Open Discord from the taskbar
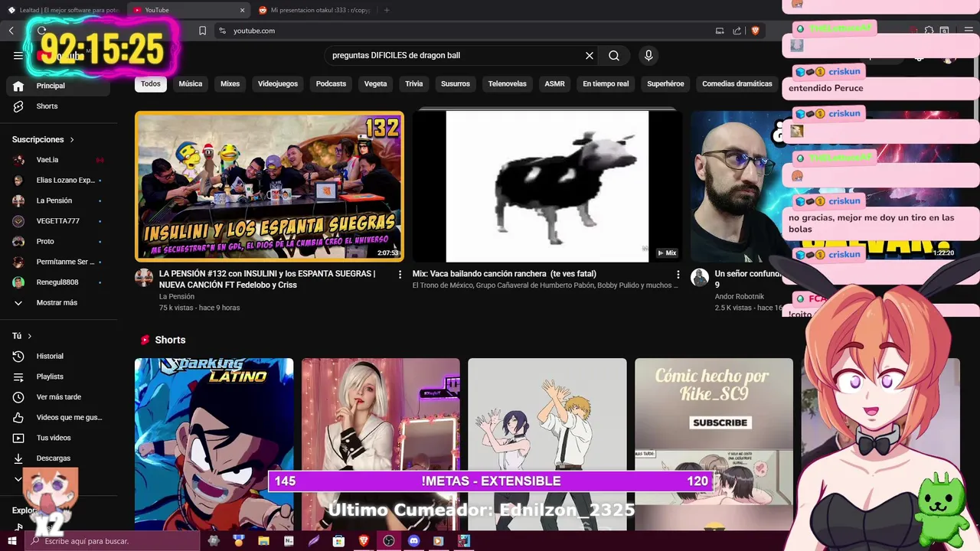Screen dimensions: 980x551 tap(414, 541)
